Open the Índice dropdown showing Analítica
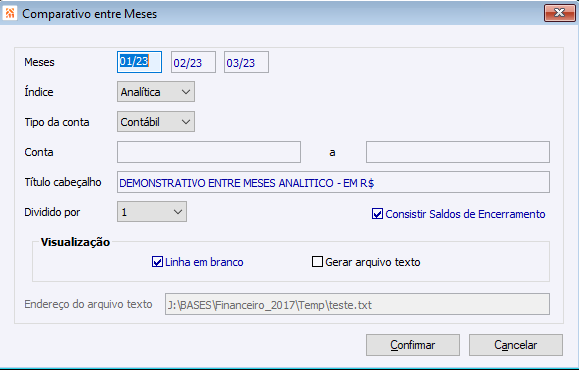579x370 pixels. pyautogui.click(x=156, y=92)
